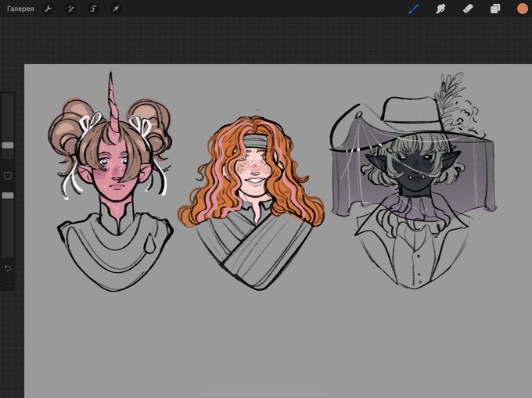Image resolution: width=532 pixels, height=398 pixels.
Task: Select the Smudge finger tool
Action: (440, 9)
